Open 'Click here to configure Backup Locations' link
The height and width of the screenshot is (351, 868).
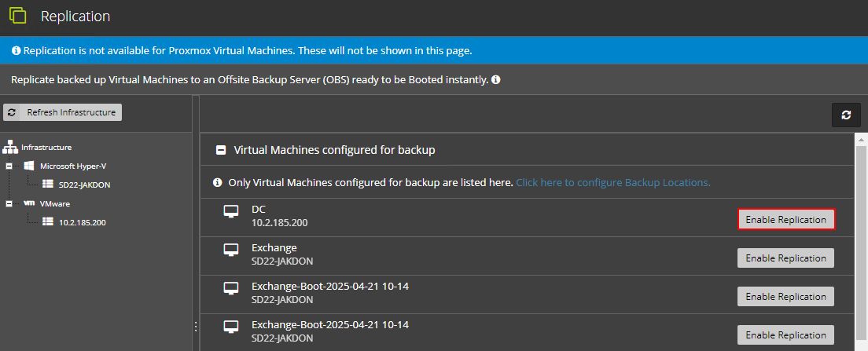tap(613, 182)
